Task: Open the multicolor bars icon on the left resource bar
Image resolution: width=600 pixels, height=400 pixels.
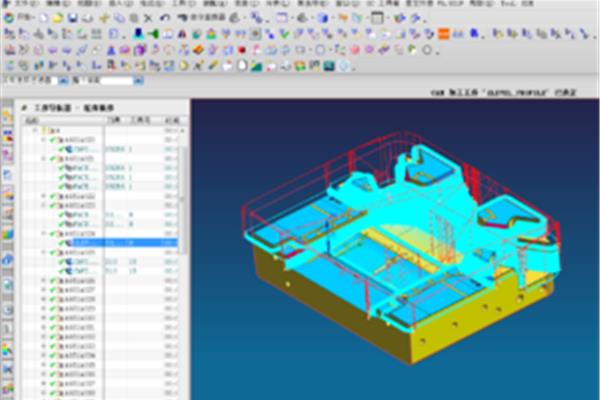Action: click(8, 234)
